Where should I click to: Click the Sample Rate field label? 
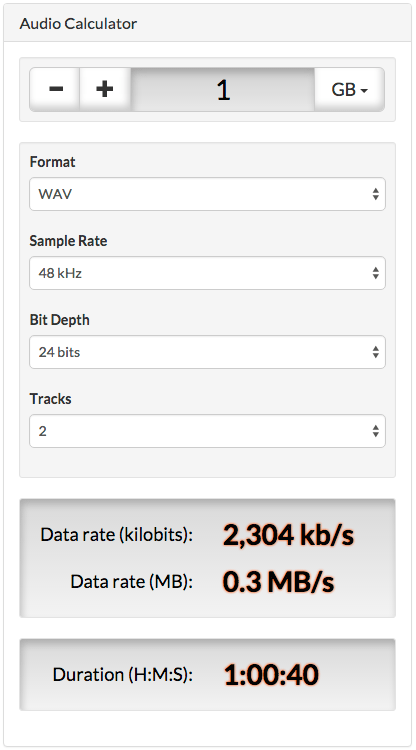[68, 241]
